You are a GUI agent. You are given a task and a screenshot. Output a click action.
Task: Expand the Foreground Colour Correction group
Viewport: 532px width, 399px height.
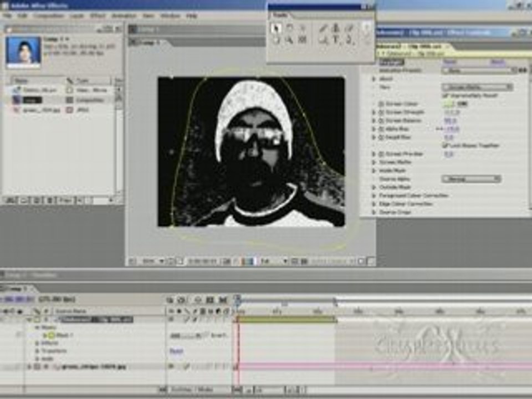[x=374, y=196]
